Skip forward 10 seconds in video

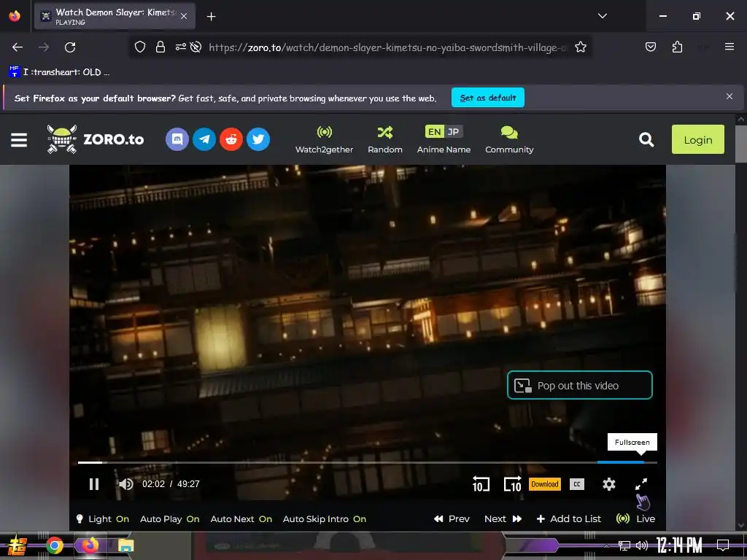click(x=513, y=484)
